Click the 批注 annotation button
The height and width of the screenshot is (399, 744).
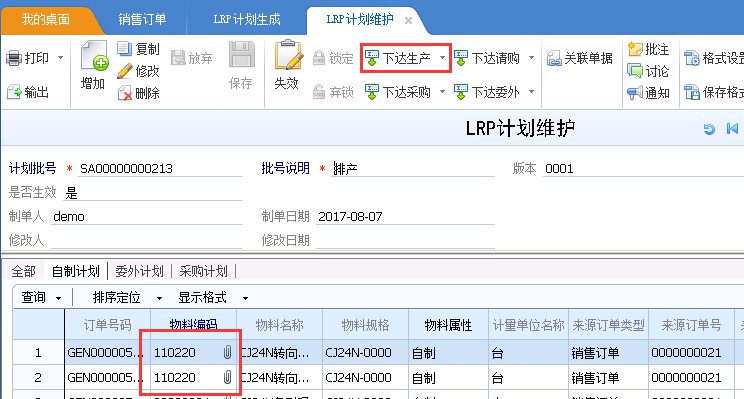[x=648, y=49]
